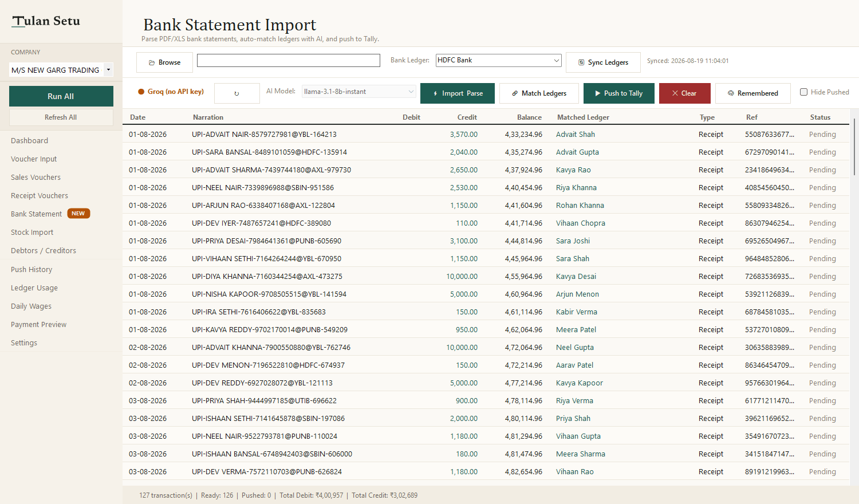Click the Pending status for UPI-DEV VERMA row

coord(822,472)
